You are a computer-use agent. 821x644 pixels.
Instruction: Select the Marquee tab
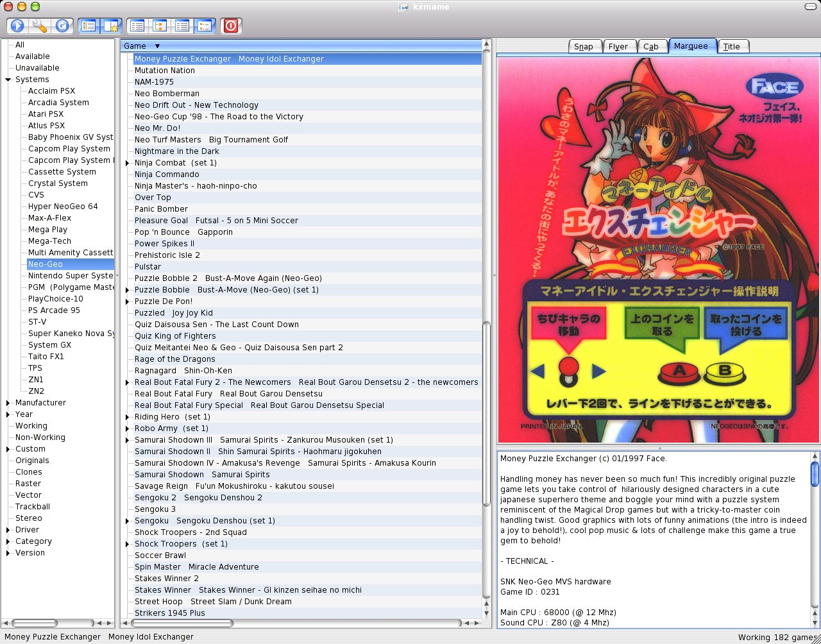click(693, 46)
